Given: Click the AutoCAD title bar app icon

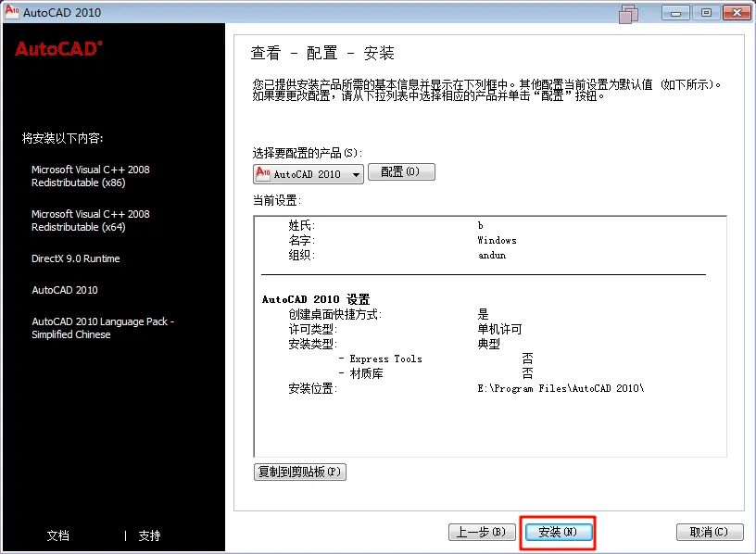Looking at the screenshot, I should 11,11.
